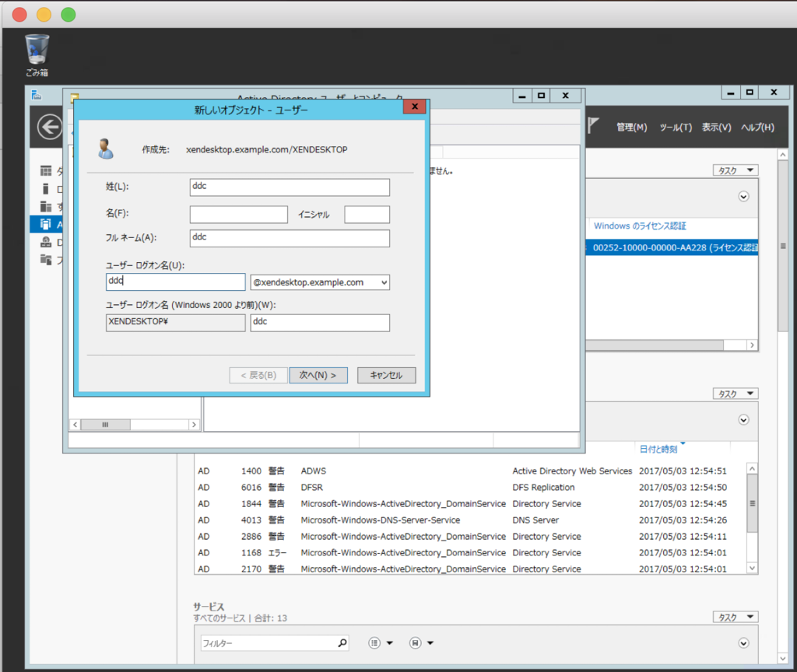Click the events list scroll up arrow
The image size is (797, 672).
coord(753,468)
